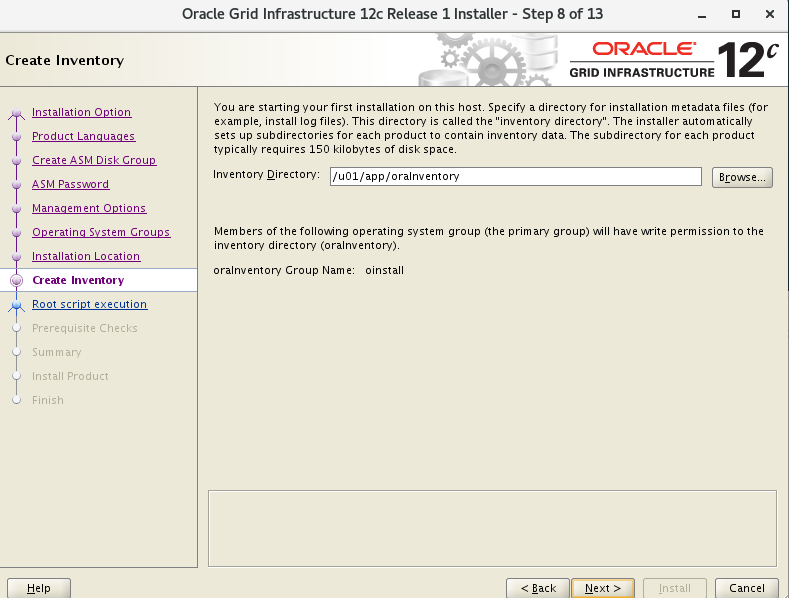Open Installation Location step
Image resolution: width=789 pixels, height=598 pixels.
[x=86, y=256]
